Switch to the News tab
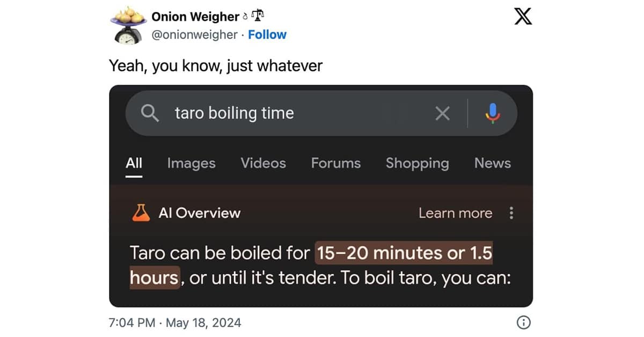644x337 pixels. click(492, 163)
